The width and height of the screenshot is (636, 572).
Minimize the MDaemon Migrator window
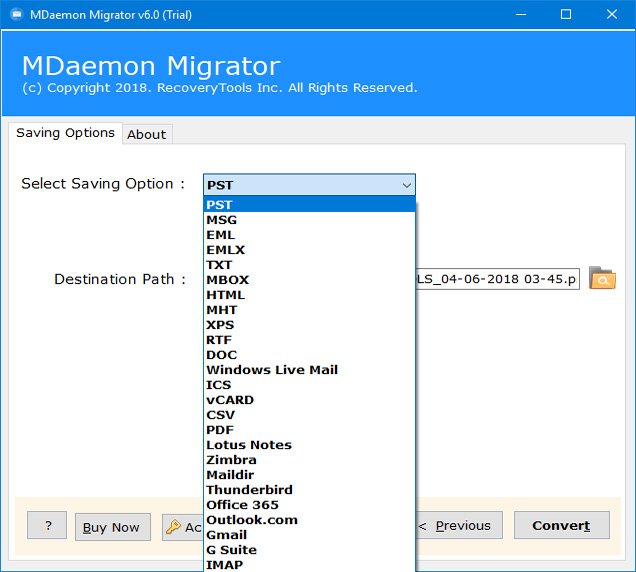point(521,15)
